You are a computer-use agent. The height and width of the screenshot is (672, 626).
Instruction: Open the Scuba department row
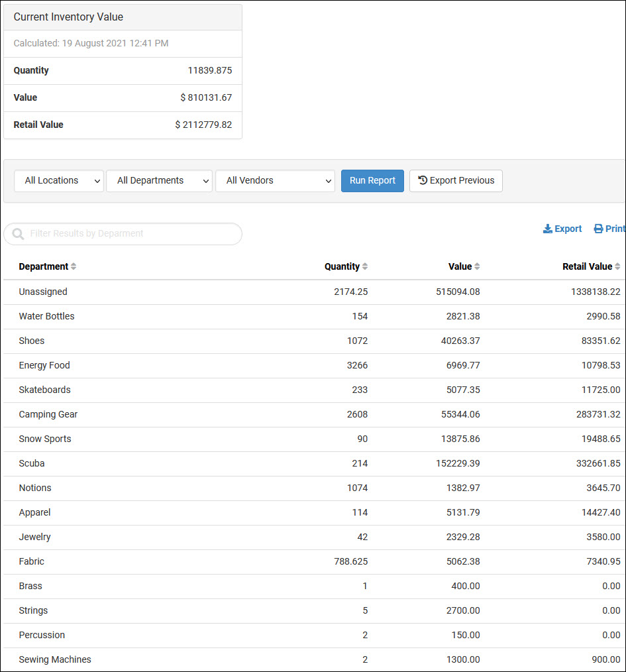(x=32, y=463)
